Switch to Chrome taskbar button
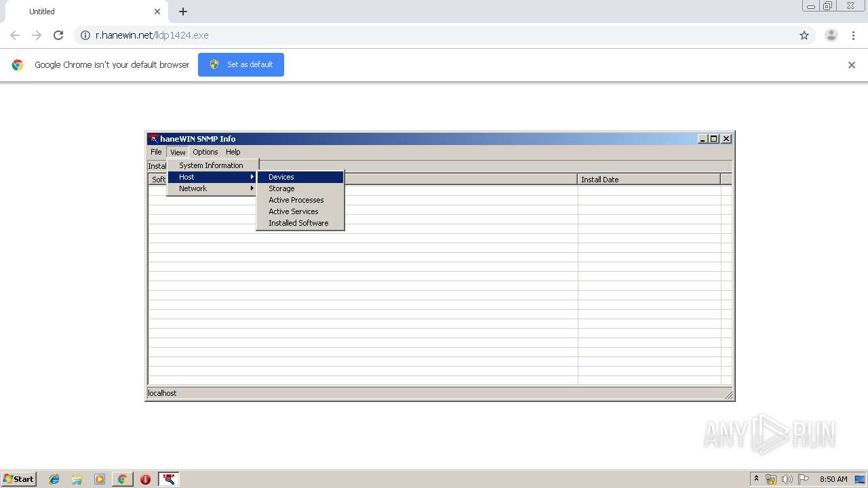 [122, 479]
